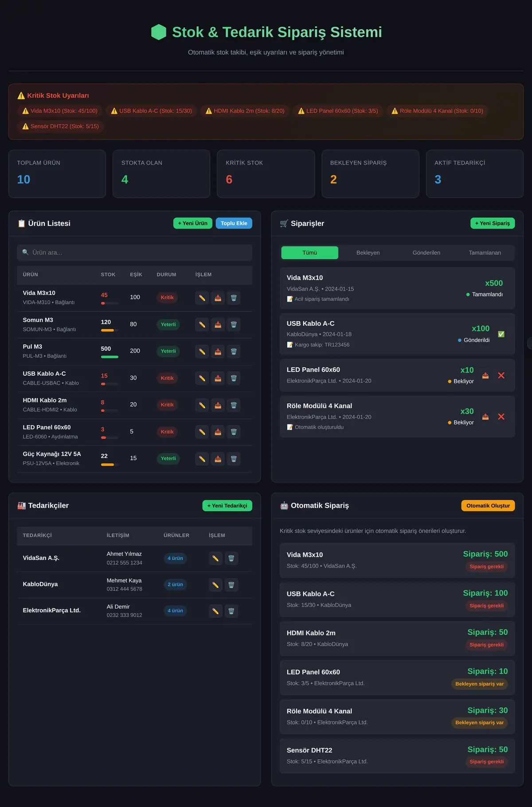
Task: Click 'Bekleyen sipariş var' on LED Panel suggestion
Action: coord(480,684)
